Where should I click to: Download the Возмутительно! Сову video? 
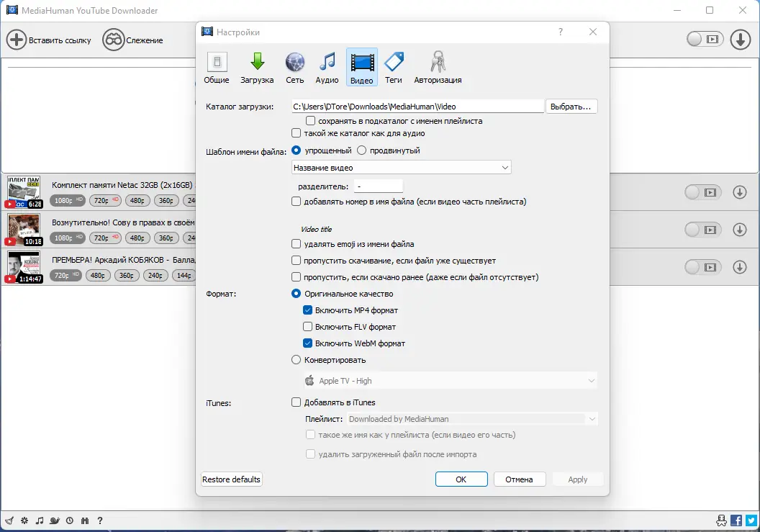click(x=740, y=230)
